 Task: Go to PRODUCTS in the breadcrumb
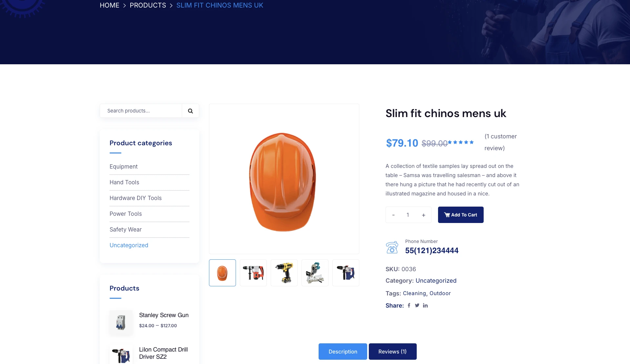(x=148, y=5)
